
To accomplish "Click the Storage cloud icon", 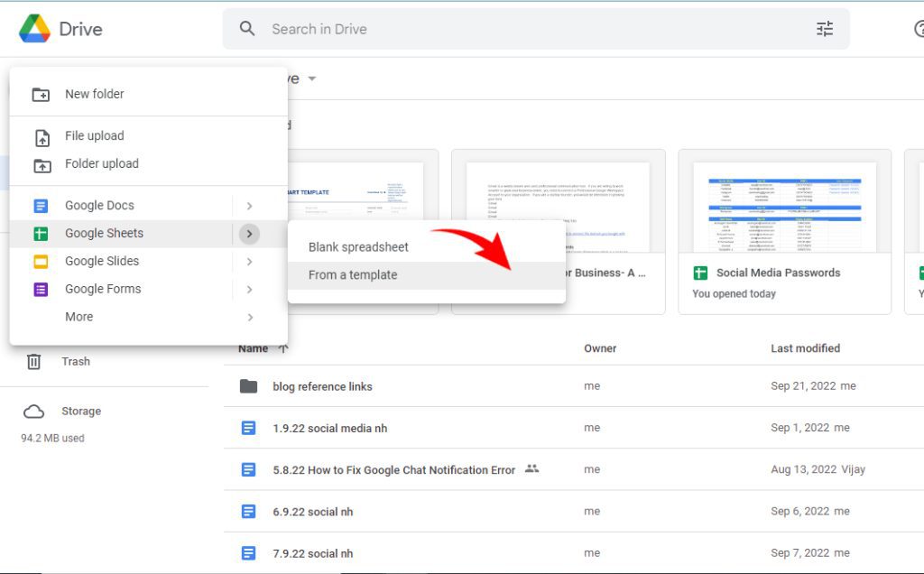I will 33,411.
